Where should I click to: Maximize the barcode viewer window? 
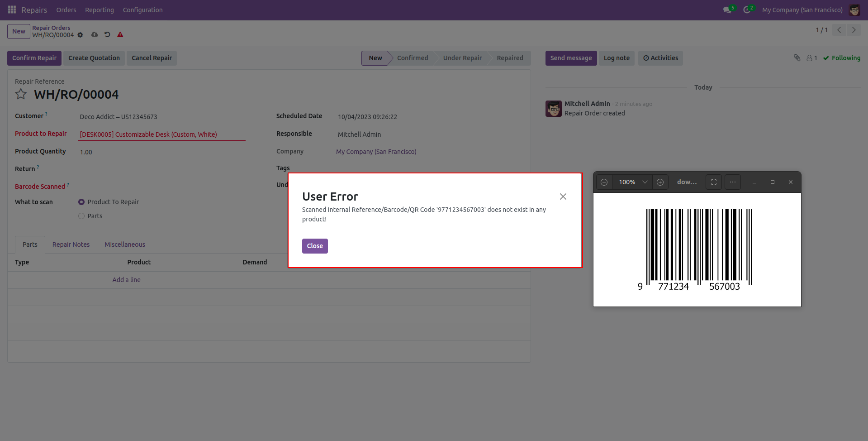click(773, 182)
